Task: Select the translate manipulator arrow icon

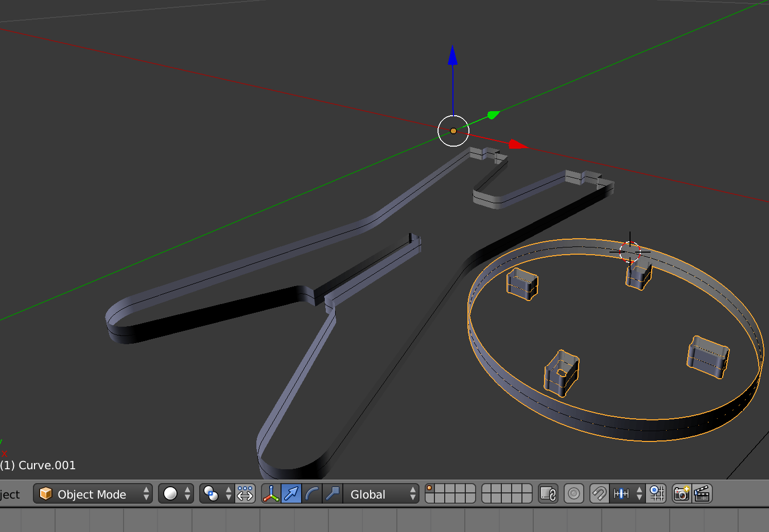Action: [290, 494]
